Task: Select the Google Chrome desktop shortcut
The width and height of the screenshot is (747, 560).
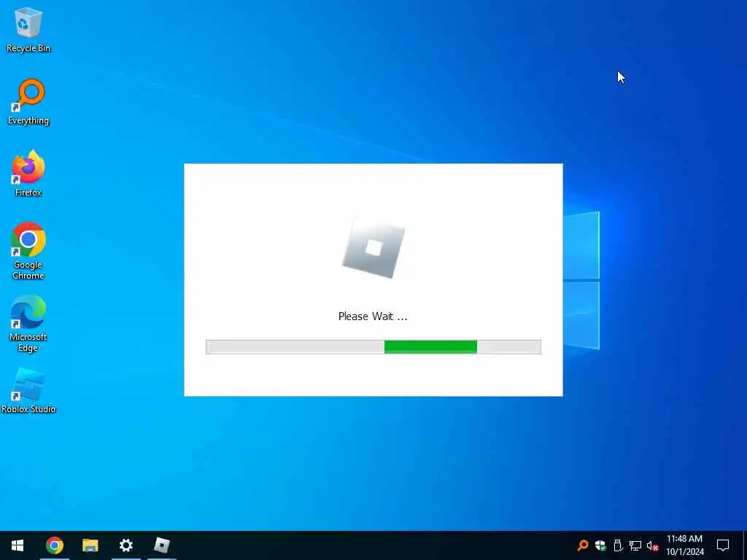Action: coord(28,251)
